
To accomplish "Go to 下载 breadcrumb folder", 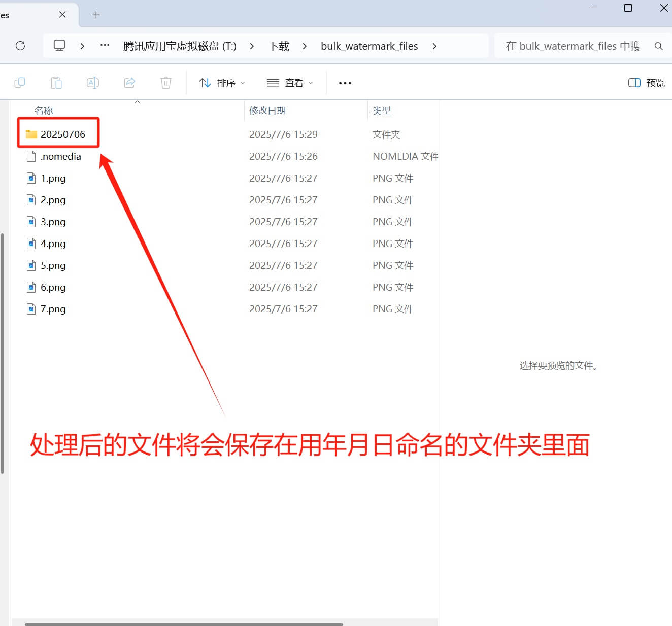I will coord(279,46).
